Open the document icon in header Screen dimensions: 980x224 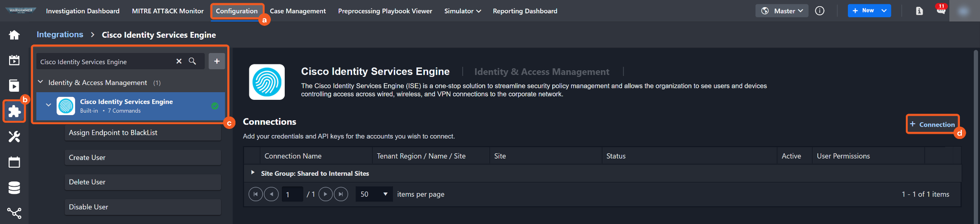(x=919, y=11)
